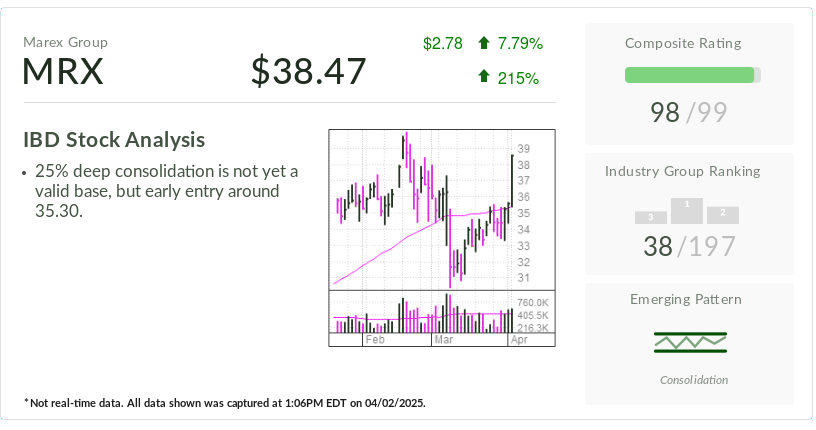Click the Feb label on chart axis
The height and width of the screenshot is (430, 816).
pyautogui.click(x=375, y=340)
